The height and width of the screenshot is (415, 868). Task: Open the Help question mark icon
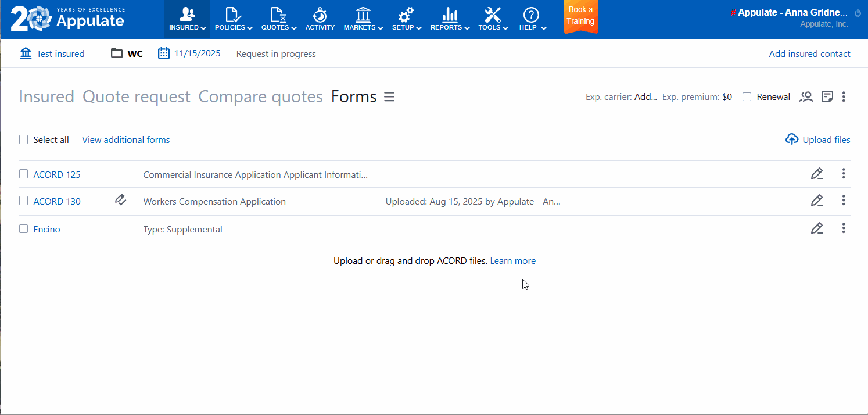pyautogui.click(x=531, y=14)
